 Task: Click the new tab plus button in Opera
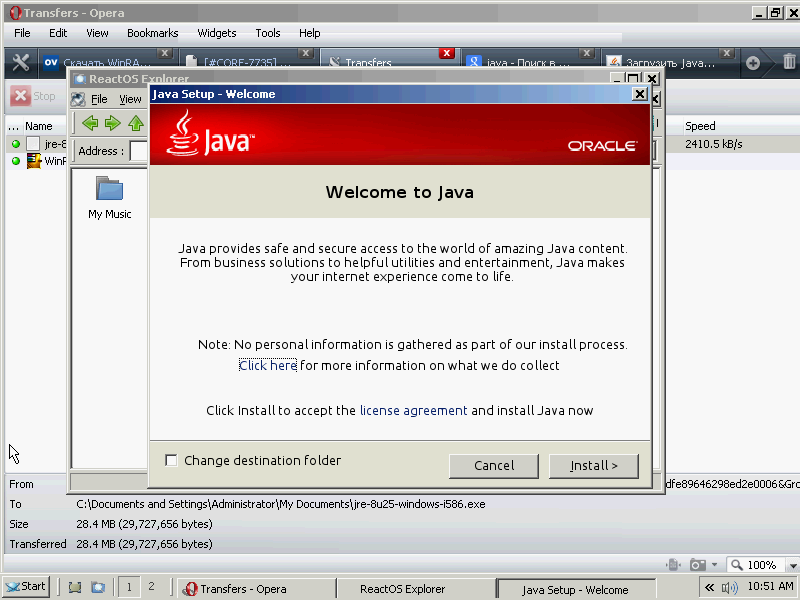pos(753,63)
